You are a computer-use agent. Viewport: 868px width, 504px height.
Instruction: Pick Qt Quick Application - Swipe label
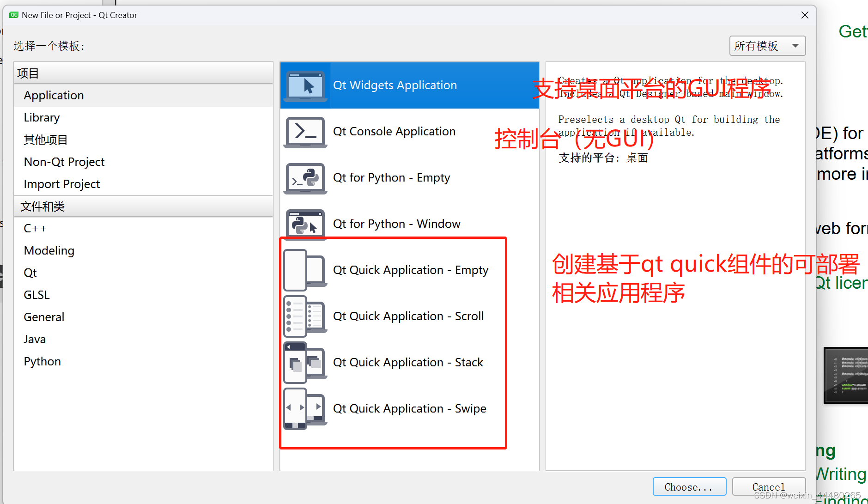coord(410,409)
